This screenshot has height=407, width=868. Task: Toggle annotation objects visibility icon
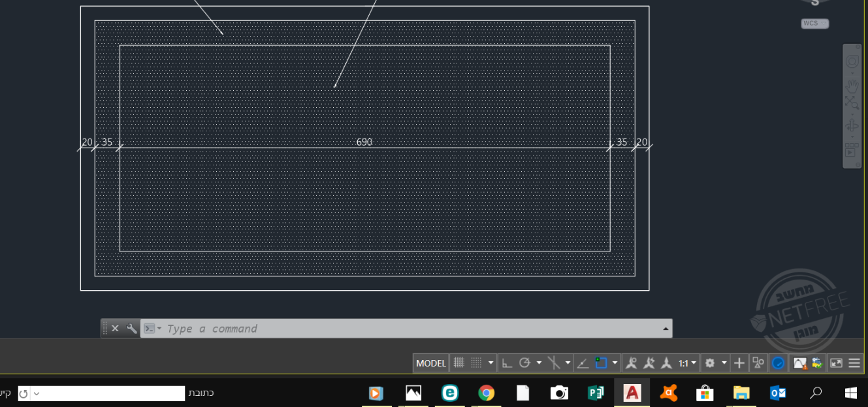631,363
